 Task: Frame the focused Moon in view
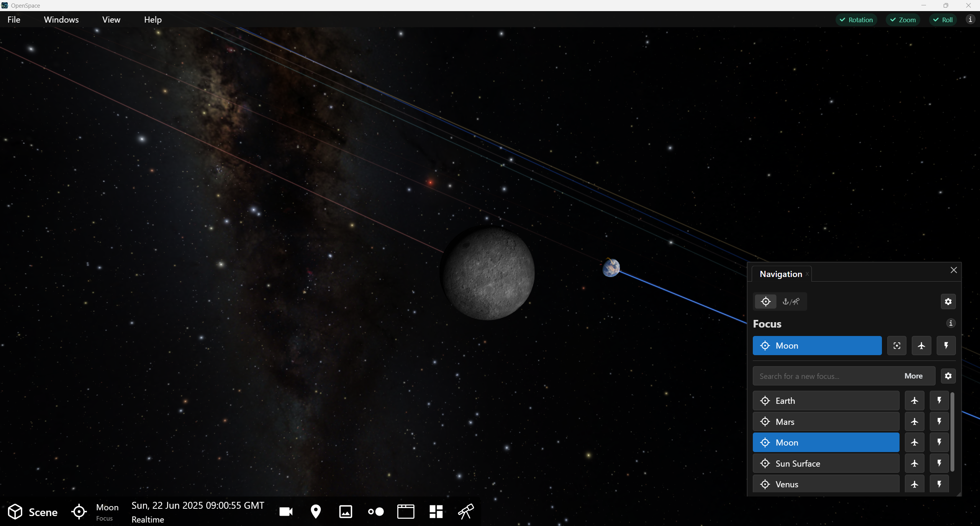coord(897,346)
